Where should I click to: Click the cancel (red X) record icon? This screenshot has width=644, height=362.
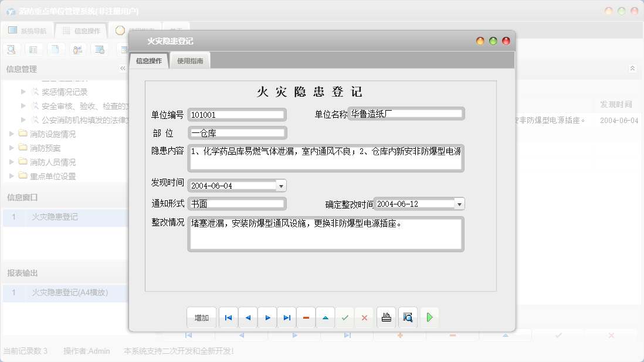tap(364, 317)
